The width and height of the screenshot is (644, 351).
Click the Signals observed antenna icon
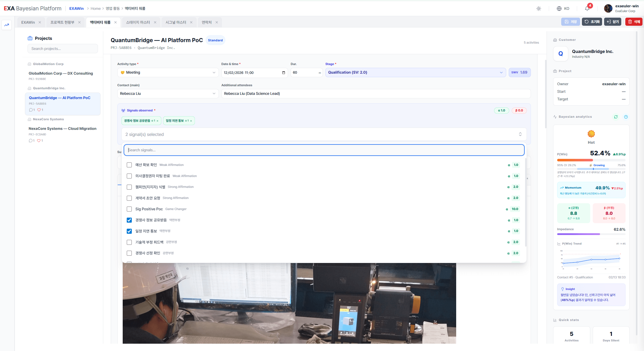(x=123, y=110)
